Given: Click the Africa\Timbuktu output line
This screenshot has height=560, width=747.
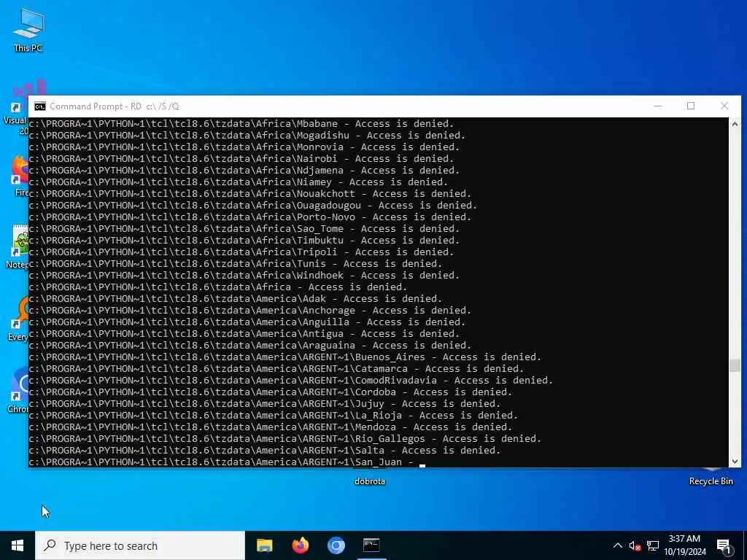Looking at the screenshot, I should 244,240.
